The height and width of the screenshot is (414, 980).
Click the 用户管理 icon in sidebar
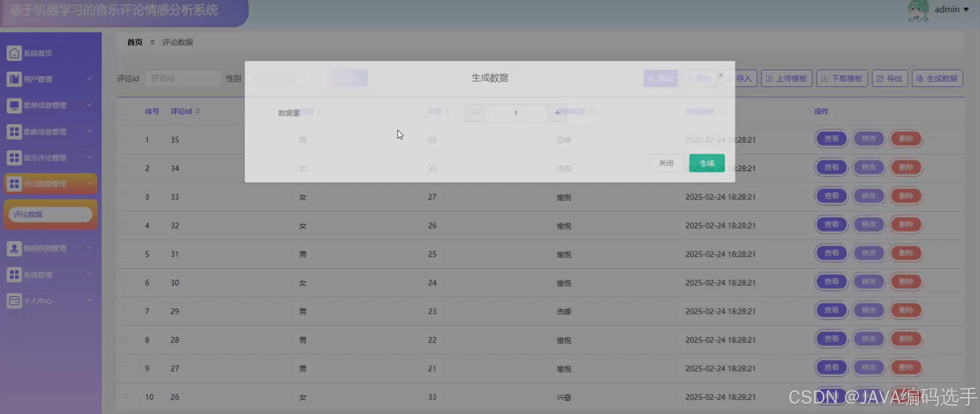point(14,79)
